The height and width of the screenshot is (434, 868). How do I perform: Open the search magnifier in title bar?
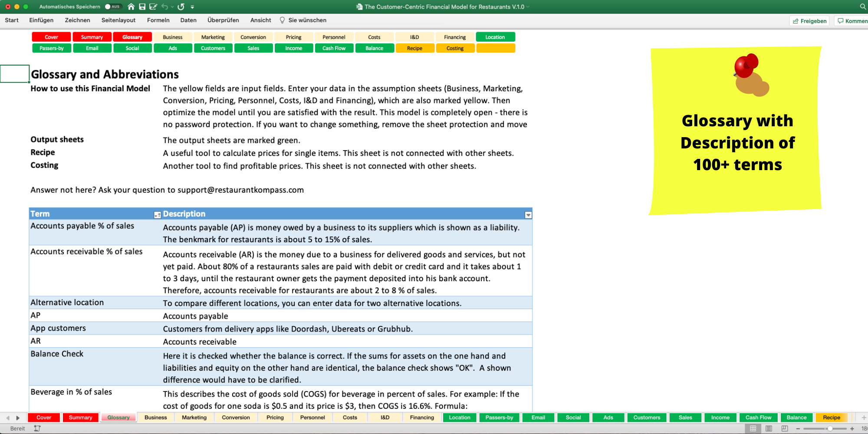tap(863, 7)
